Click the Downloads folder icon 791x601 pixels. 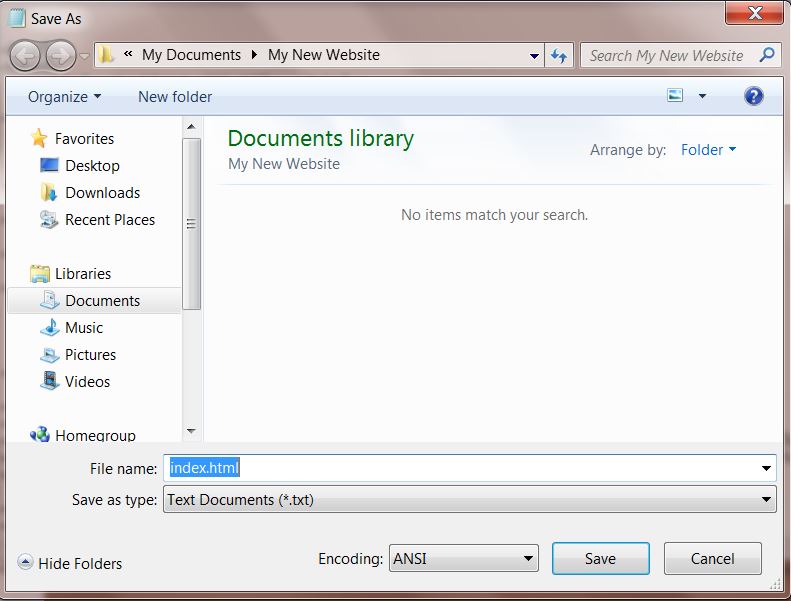point(49,192)
